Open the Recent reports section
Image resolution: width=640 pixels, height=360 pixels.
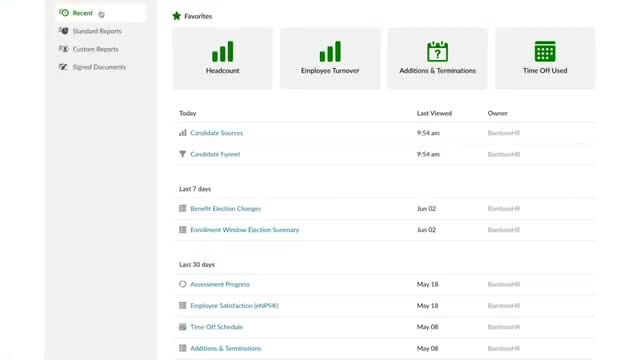101,13
